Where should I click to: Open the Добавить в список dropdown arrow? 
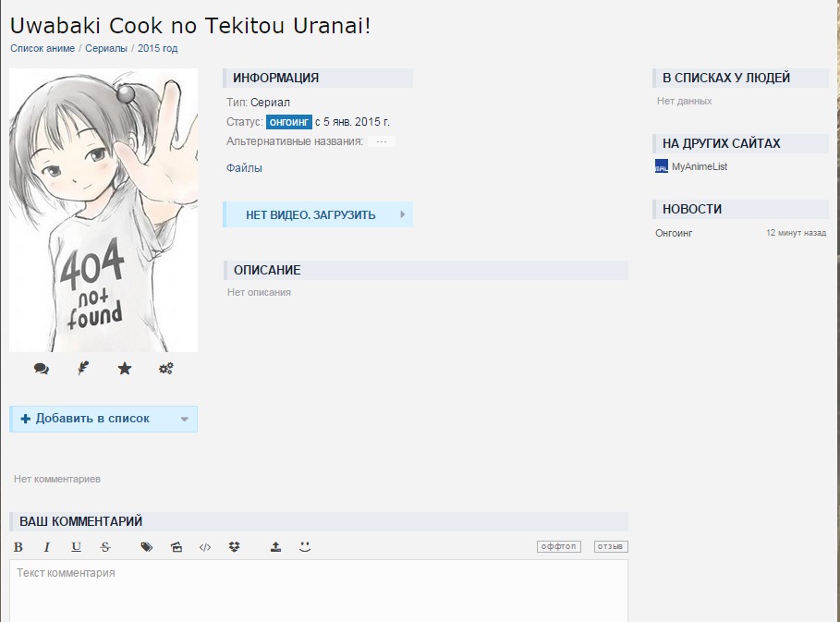184,420
